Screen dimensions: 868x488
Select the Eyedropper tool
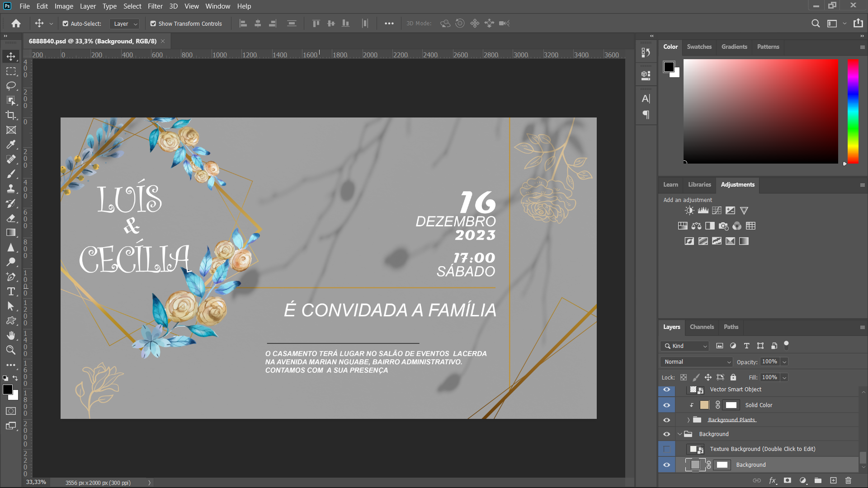11,145
